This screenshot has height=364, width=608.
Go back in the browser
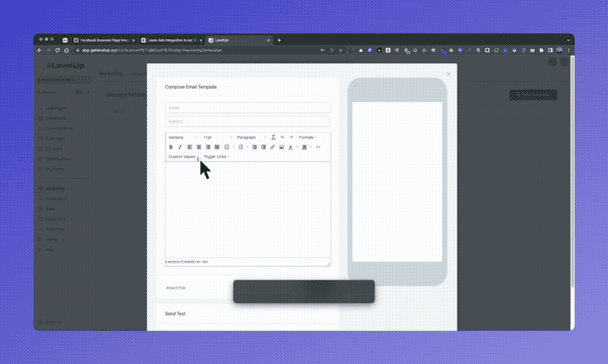click(x=39, y=51)
